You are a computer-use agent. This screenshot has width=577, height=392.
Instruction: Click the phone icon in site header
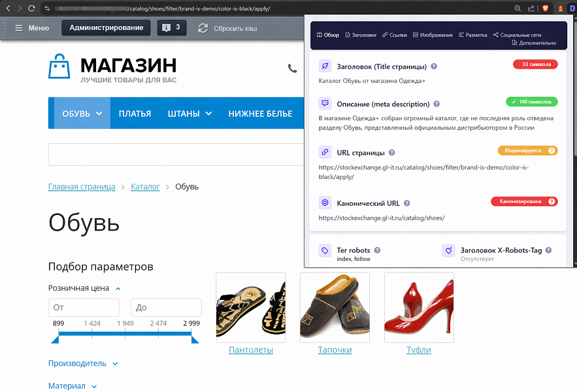[292, 68]
